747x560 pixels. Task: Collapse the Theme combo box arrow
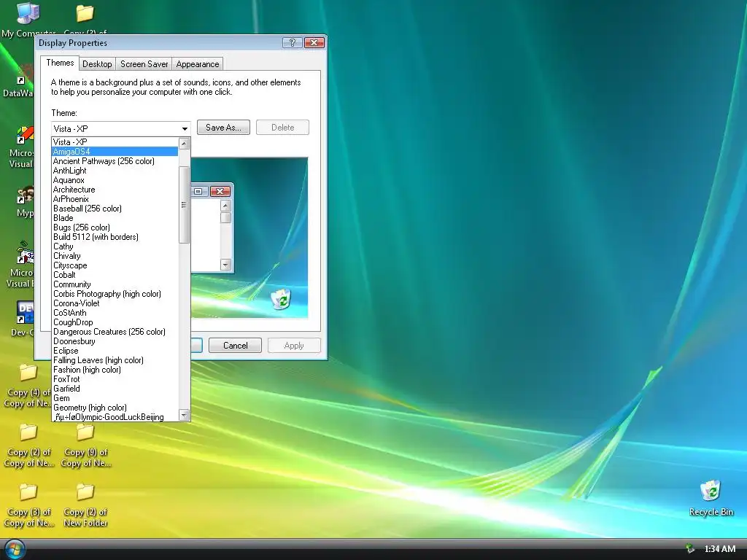coord(185,128)
